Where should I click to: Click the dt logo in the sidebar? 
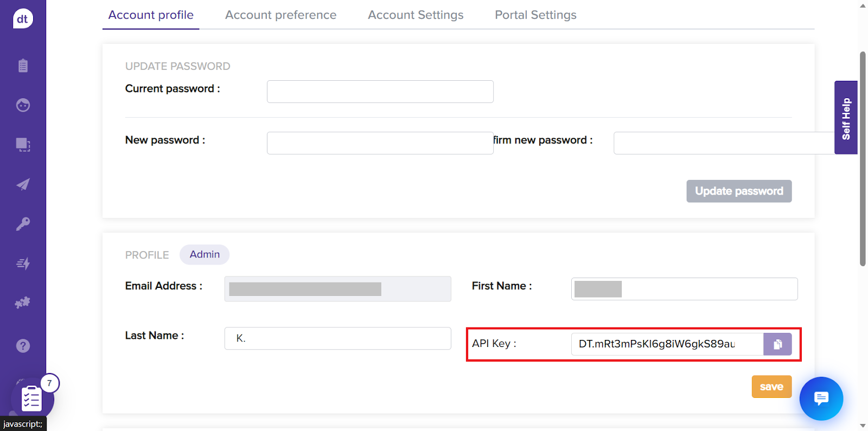pyautogui.click(x=23, y=19)
